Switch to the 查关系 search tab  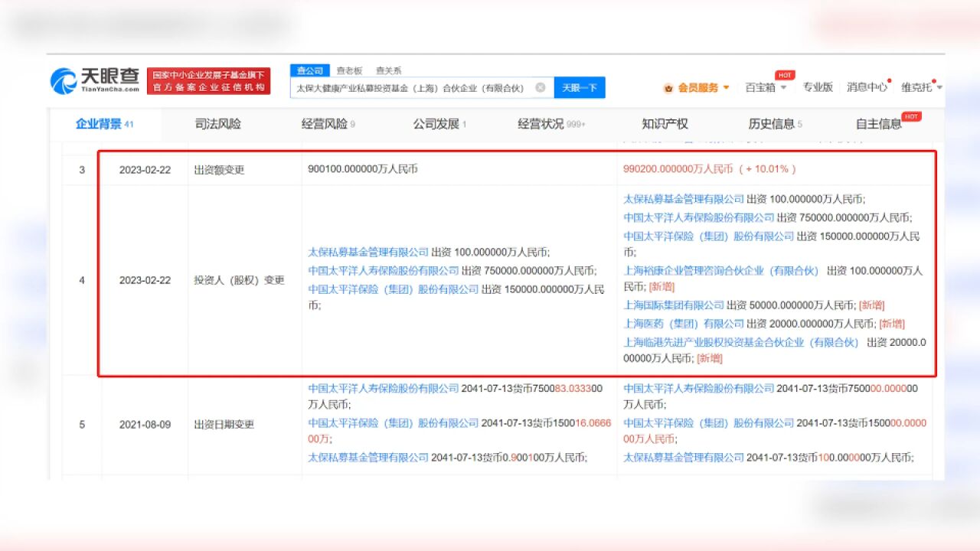point(388,70)
